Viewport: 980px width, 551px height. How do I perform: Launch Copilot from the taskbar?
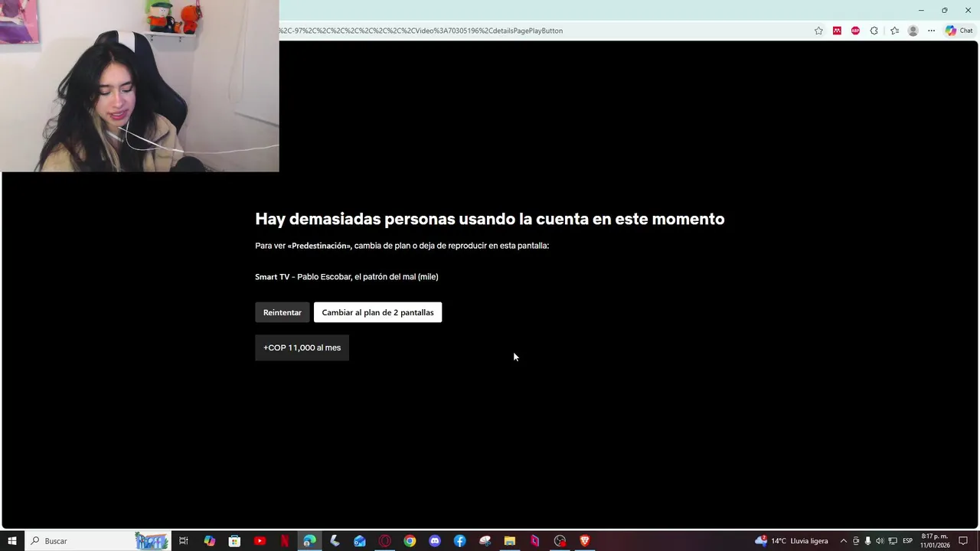click(x=209, y=541)
